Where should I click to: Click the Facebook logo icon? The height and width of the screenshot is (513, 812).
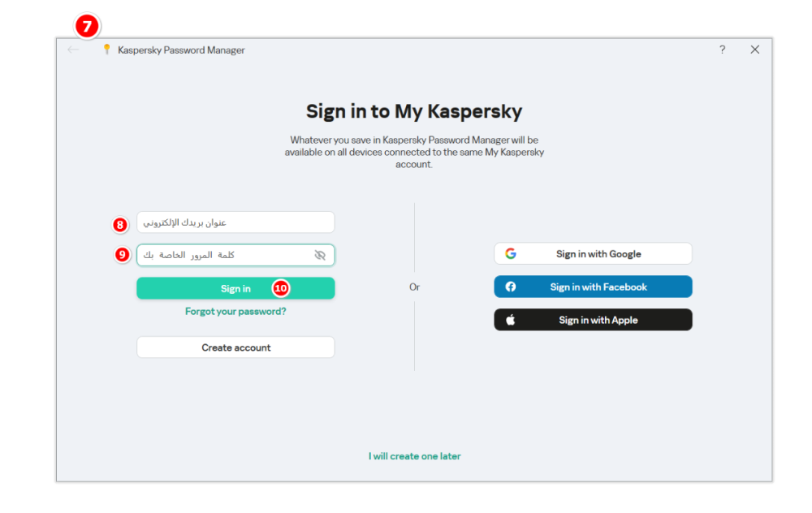click(511, 287)
